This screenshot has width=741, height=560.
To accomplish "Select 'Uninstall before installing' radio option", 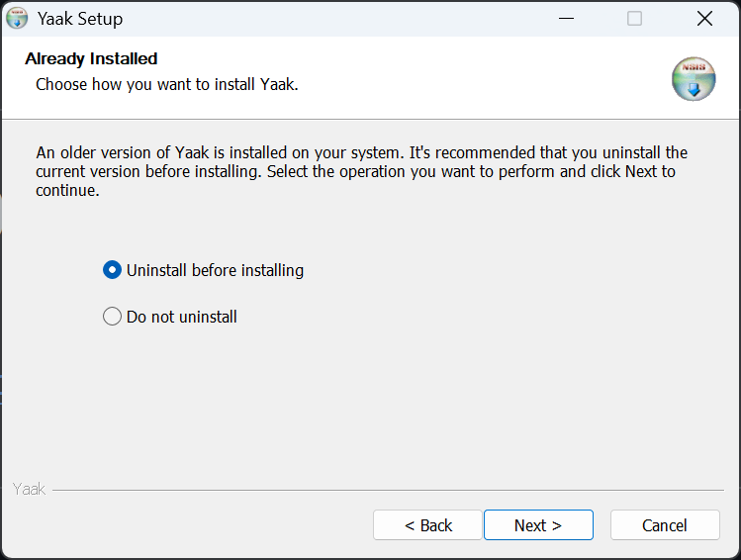I will click(x=203, y=270).
